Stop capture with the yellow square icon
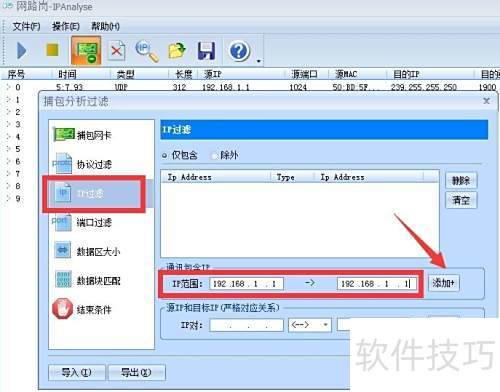The width and height of the screenshot is (500, 392). (x=52, y=50)
